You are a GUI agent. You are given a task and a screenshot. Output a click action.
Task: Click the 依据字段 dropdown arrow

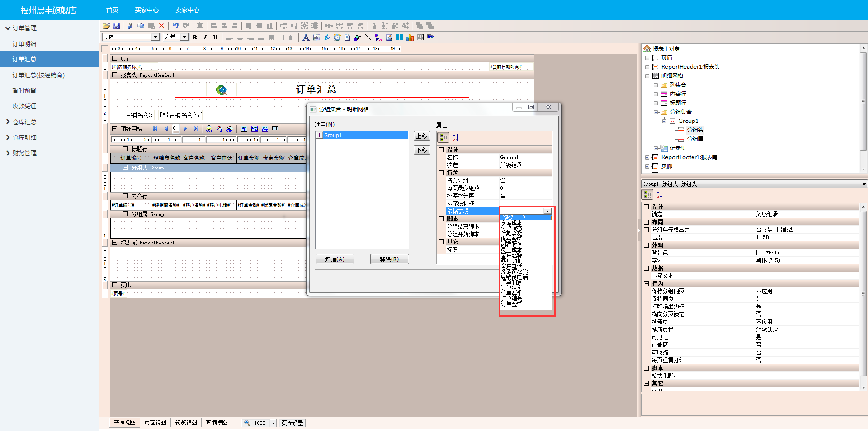tap(547, 211)
